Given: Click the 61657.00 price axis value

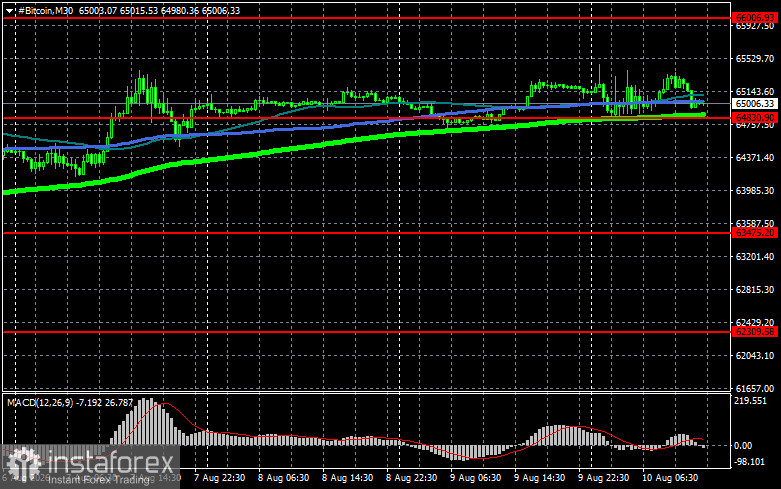Looking at the screenshot, I should 755,388.
